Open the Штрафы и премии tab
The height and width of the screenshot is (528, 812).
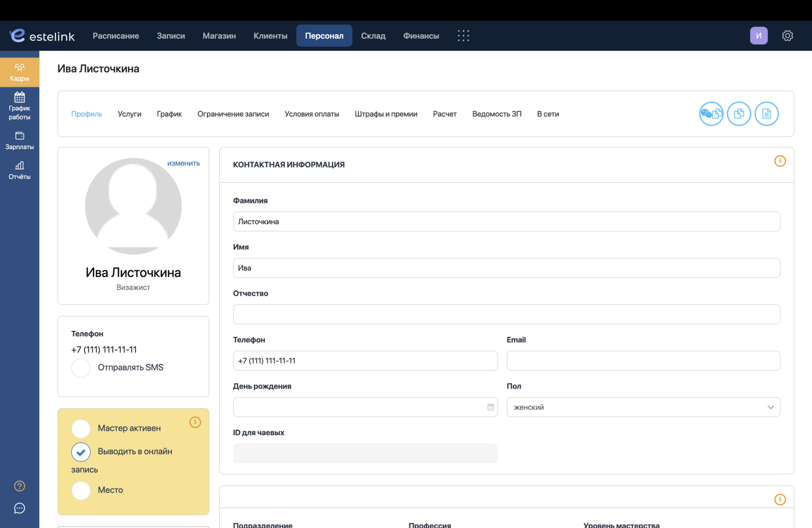click(x=386, y=114)
